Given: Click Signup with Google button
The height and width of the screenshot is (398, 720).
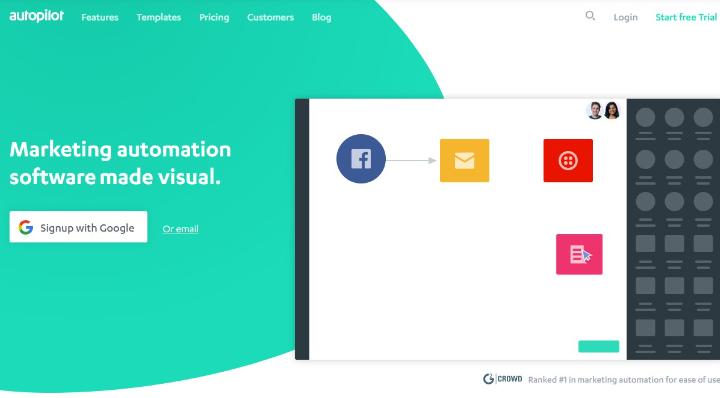Looking at the screenshot, I should point(78,227).
